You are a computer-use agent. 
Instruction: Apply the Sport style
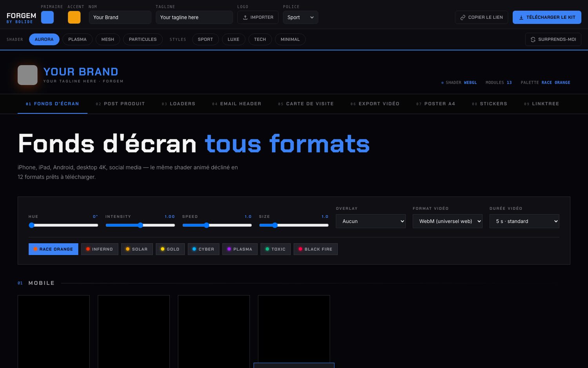point(205,39)
